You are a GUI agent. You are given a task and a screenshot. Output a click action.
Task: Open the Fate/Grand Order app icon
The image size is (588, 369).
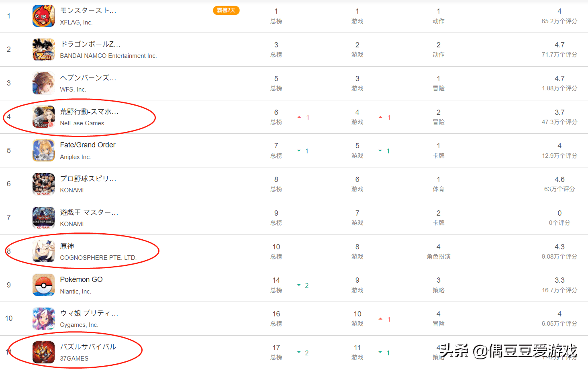(x=43, y=151)
